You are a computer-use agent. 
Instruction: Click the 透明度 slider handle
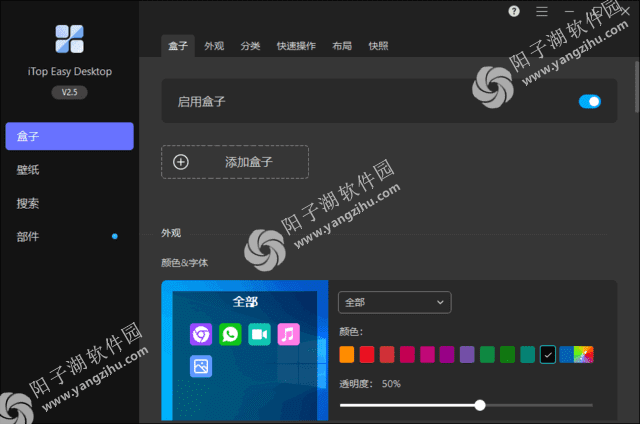point(480,405)
